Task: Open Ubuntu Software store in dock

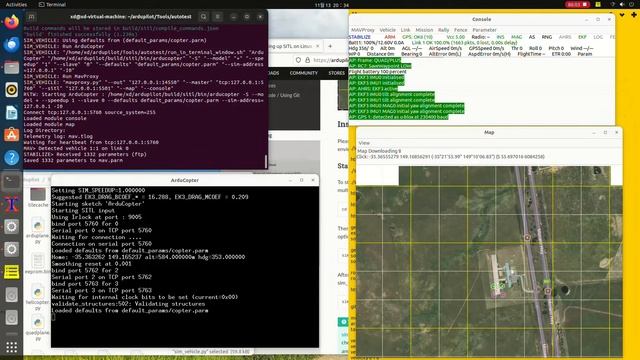Action: point(11,135)
